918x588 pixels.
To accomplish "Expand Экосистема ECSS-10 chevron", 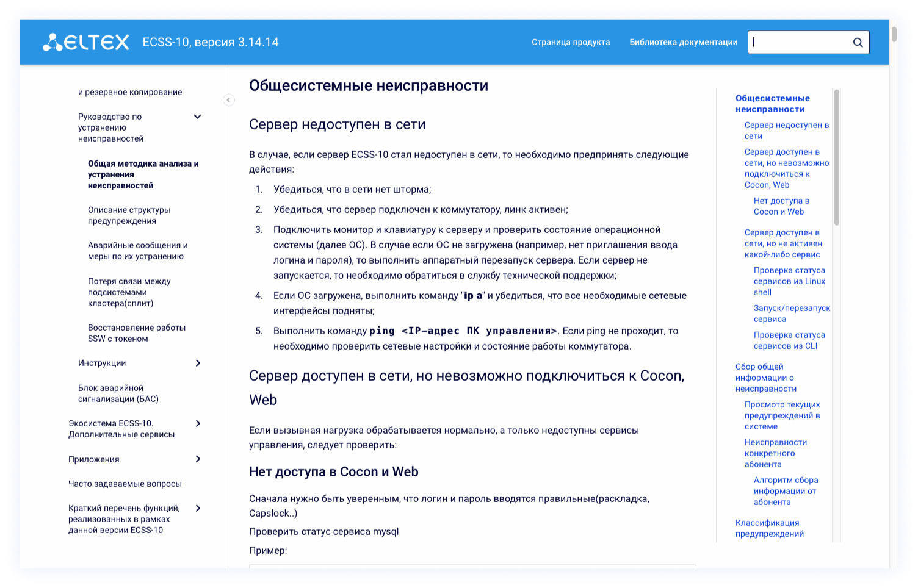I will click(198, 423).
